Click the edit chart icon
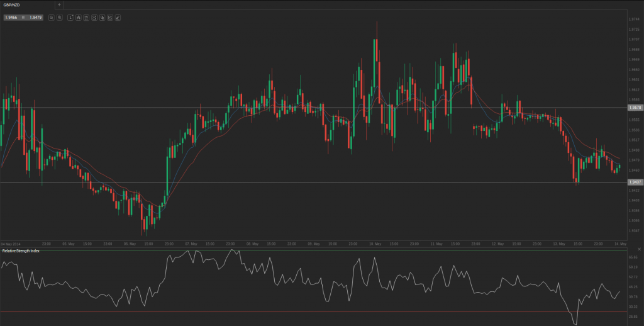This screenshot has height=326, width=644. 110,18
